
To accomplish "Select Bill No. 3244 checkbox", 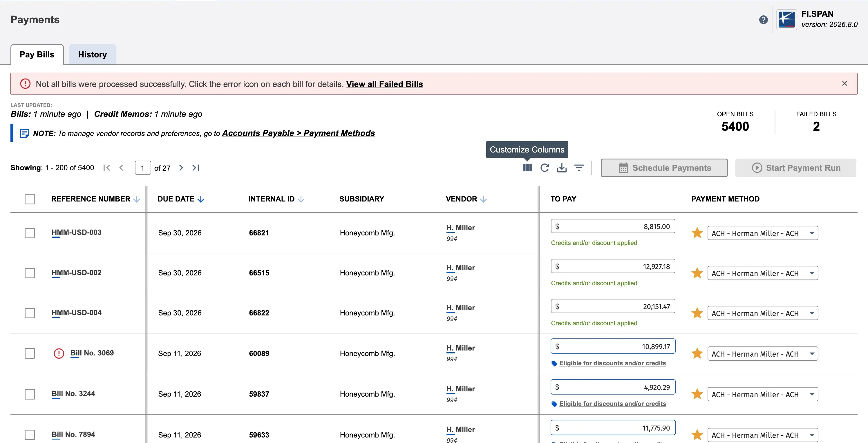I will click(x=30, y=394).
